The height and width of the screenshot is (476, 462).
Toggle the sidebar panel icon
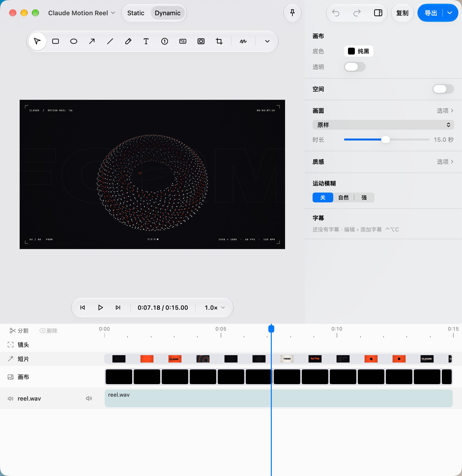(x=378, y=13)
